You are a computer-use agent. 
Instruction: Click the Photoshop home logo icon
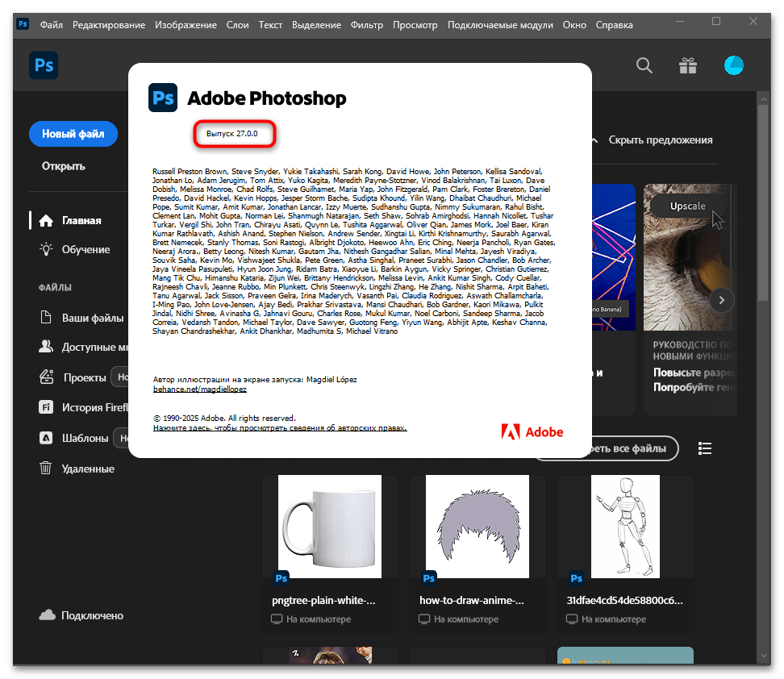pos(44,65)
